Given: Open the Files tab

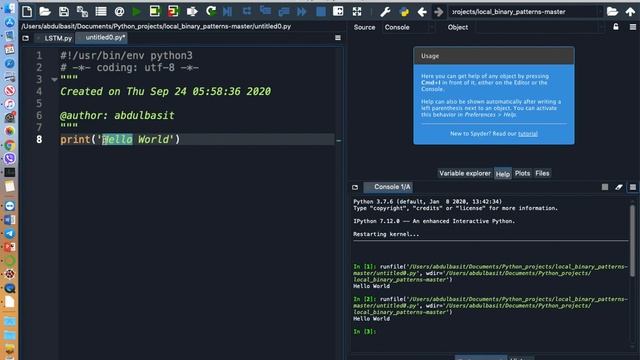Looking at the screenshot, I should [542, 173].
